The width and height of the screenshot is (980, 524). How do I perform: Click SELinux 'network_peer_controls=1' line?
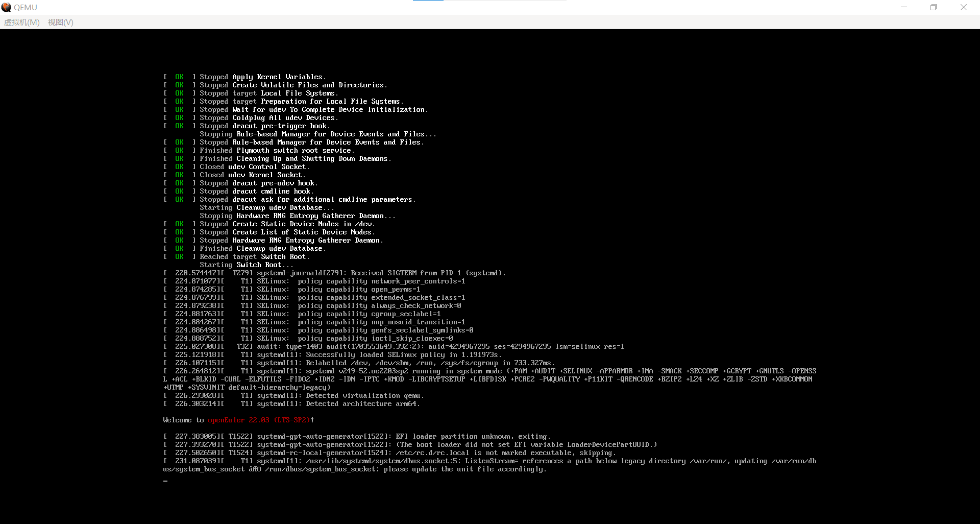click(314, 281)
